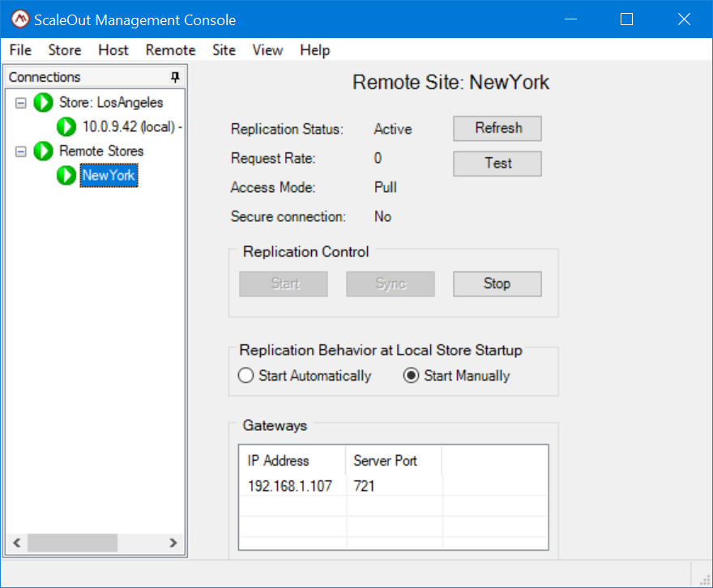Click the Request Rate value 0

coord(378,158)
